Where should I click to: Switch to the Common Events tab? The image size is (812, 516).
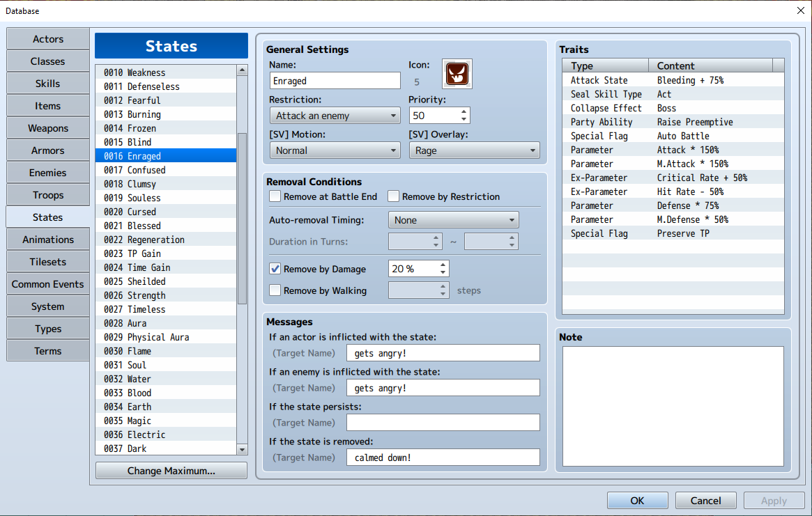pos(47,283)
